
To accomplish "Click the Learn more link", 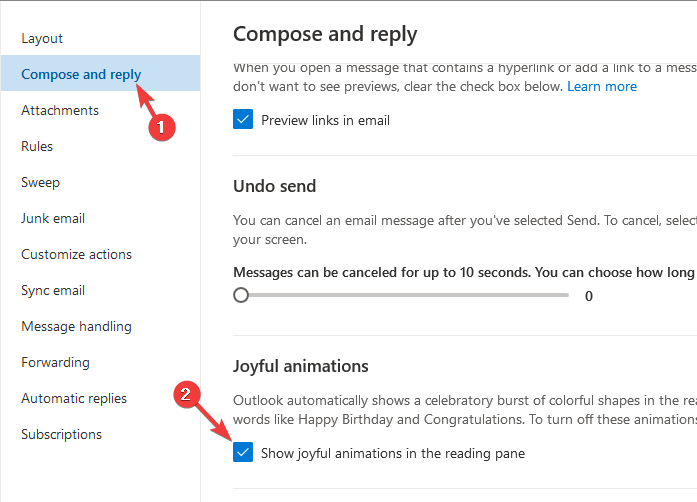I will click(602, 86).
